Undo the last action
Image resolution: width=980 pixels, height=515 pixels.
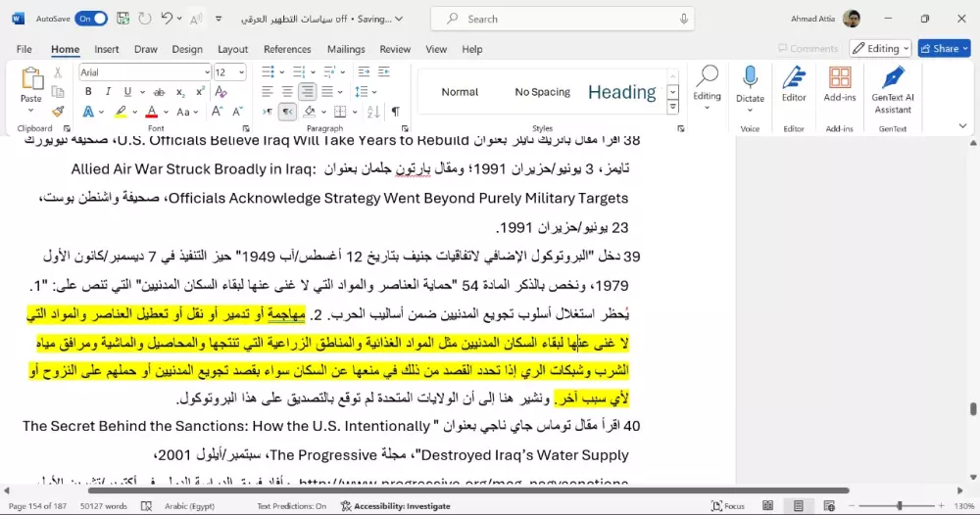[x=167, y=19]
